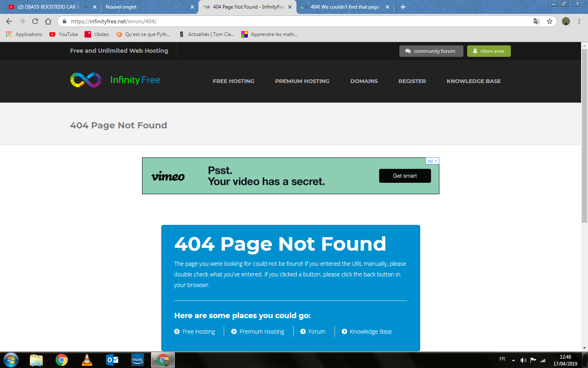
Task: Click the URL address bar field
Action: (286, 21)
